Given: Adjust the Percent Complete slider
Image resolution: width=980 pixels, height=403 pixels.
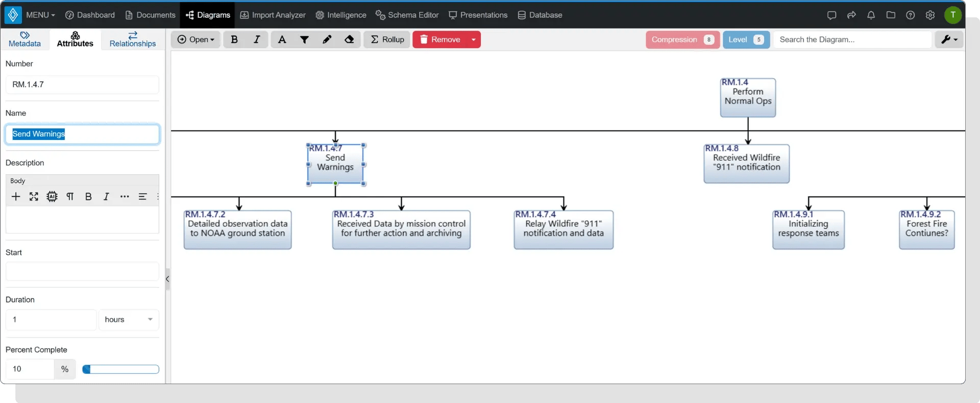Looking at the screenshot, I should tap(120, 369).
